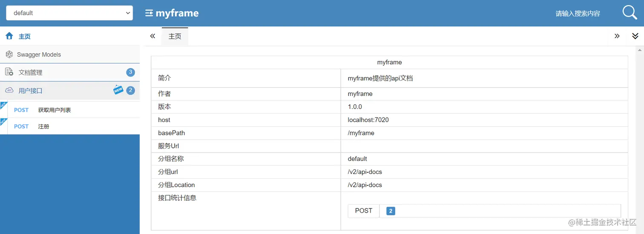
Task: Click the API cloud icon beside 用户接口
Action: pos(9,90)
